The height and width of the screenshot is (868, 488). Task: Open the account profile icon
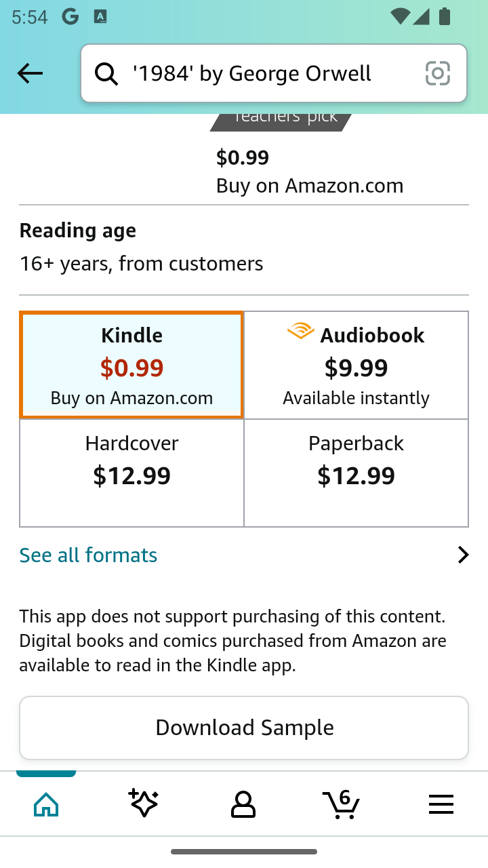[243, 805]
